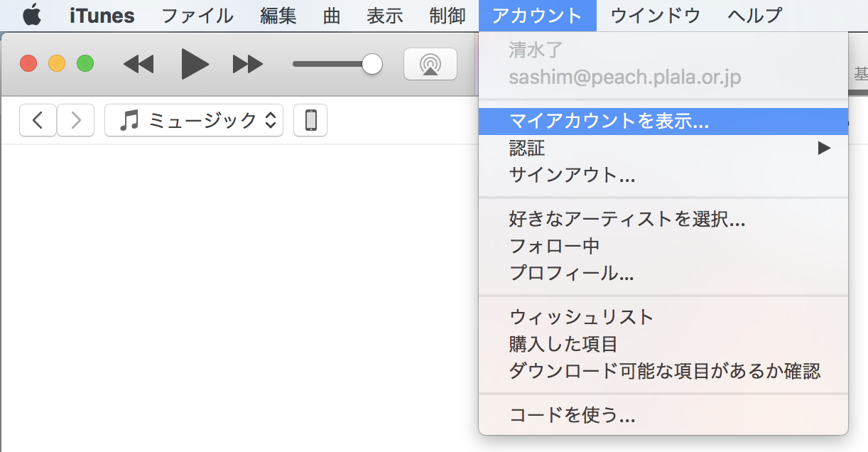Open the Apple menu

click(x=31, y=15)
